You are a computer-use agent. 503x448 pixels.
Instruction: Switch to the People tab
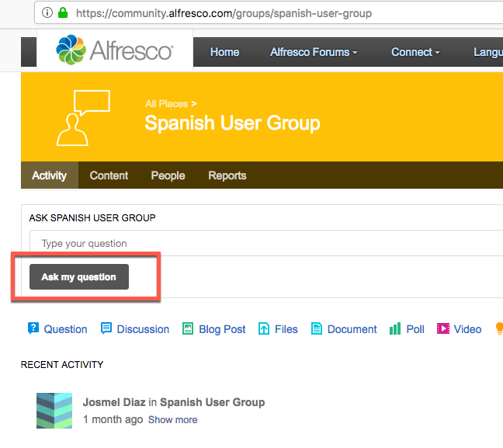pyautogui.click(x=168, y=175)
